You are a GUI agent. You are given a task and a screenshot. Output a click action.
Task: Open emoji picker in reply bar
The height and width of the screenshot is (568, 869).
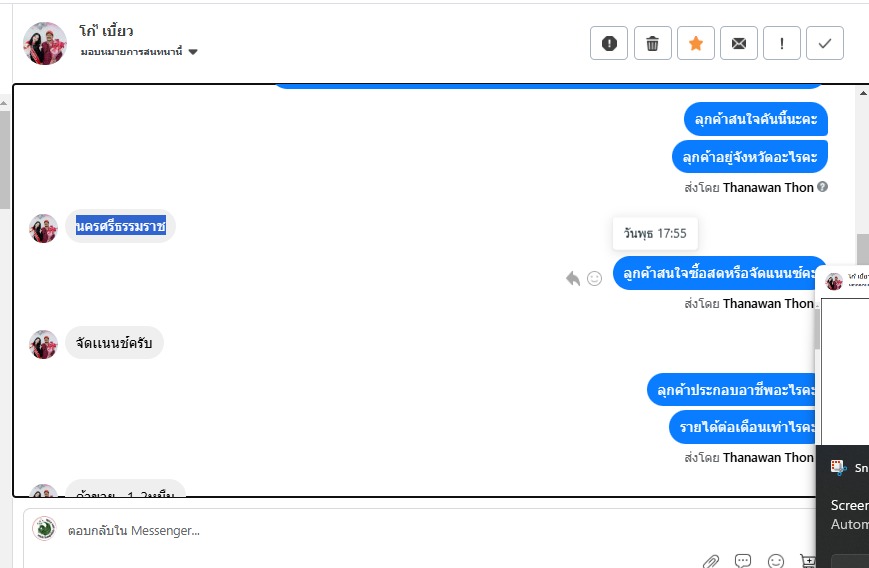pos(776,561)
